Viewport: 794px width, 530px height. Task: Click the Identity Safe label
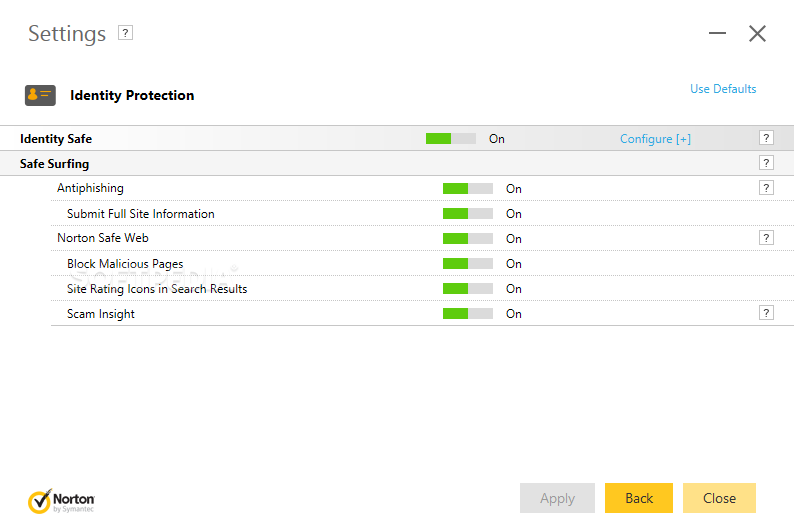coord(56,139)
